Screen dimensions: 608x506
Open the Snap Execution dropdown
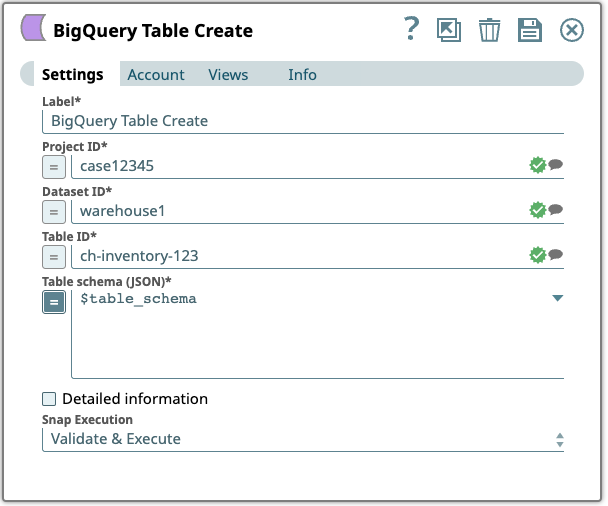pyautogui.click(x=303, y=439)
